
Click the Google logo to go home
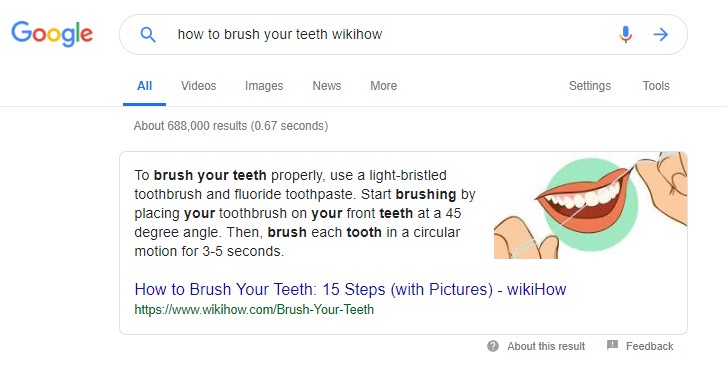pyautogui.click(x=52, y=33)
